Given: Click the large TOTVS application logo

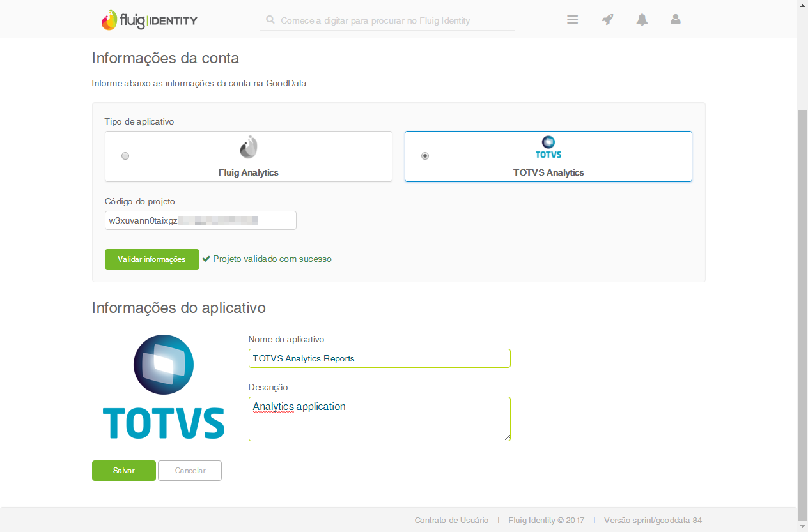Looking at the screenshot, I should click(x=164, y=387).
